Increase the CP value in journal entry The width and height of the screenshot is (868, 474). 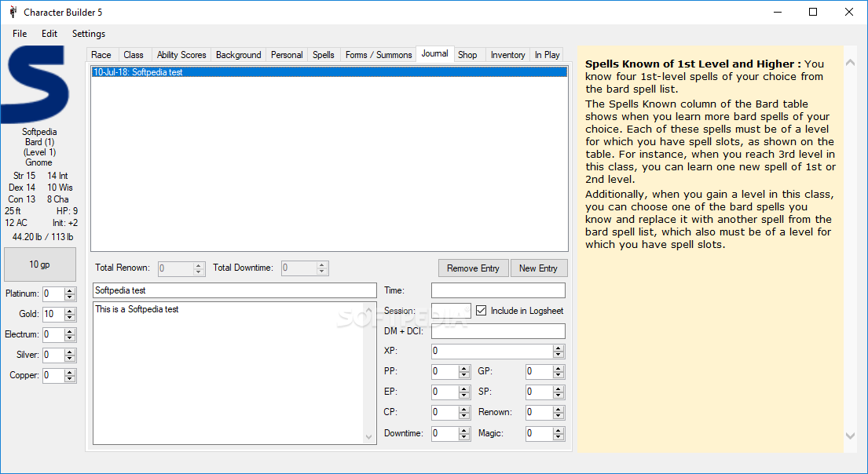click(464, 410)
